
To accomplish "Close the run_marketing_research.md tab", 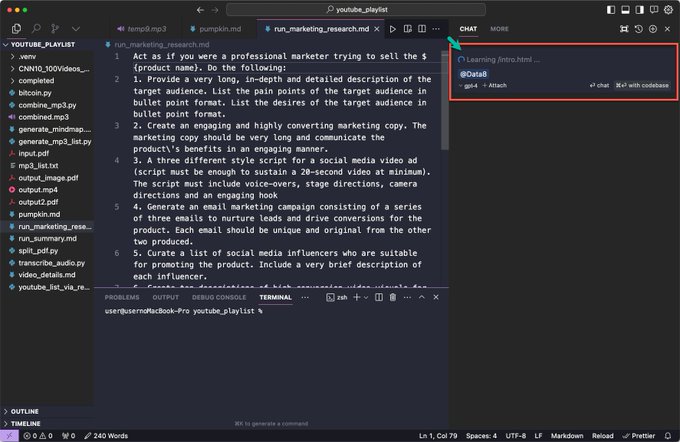I will 376,29.
